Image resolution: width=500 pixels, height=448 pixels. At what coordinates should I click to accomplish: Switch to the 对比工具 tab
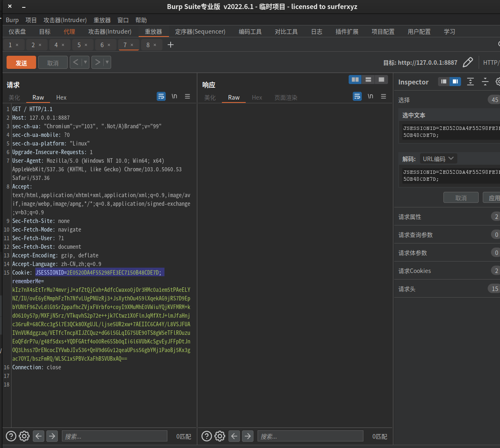pyautogui.click(x=286, y=32)
